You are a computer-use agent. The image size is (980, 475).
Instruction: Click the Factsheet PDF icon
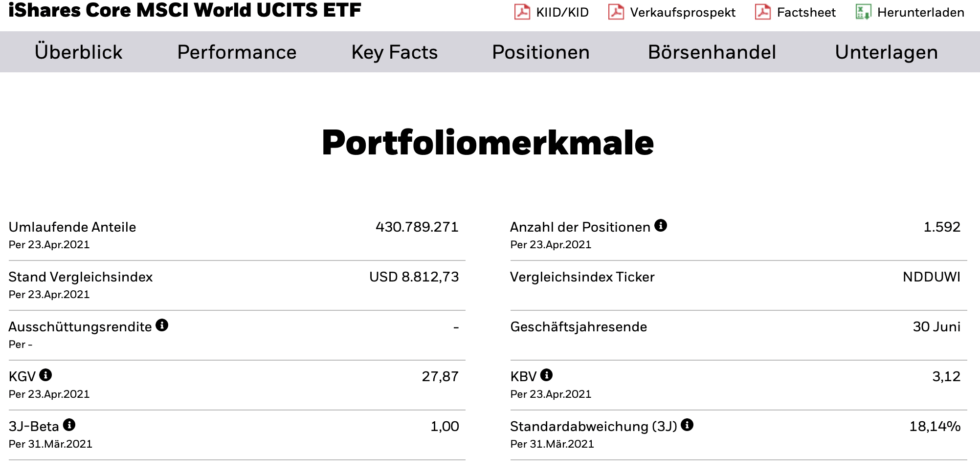762,12
